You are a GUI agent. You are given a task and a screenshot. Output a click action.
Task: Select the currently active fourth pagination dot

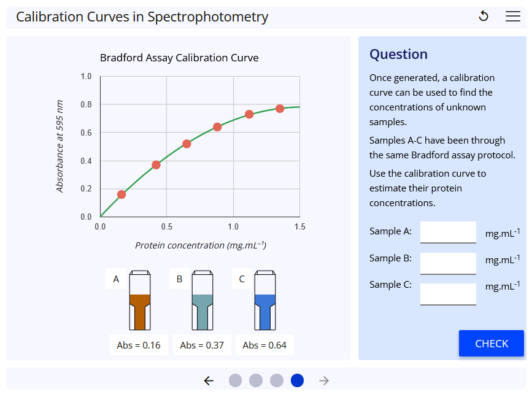[297, 380]
